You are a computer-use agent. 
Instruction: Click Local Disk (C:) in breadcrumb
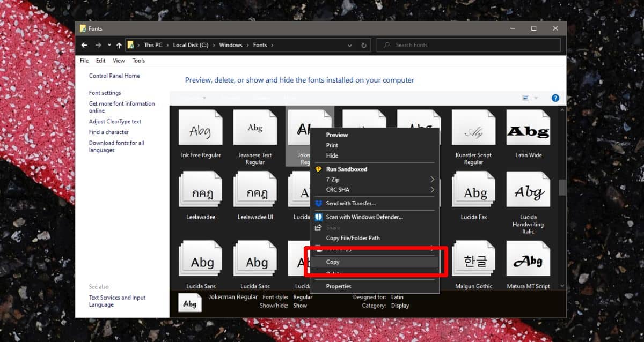(191, 45)
